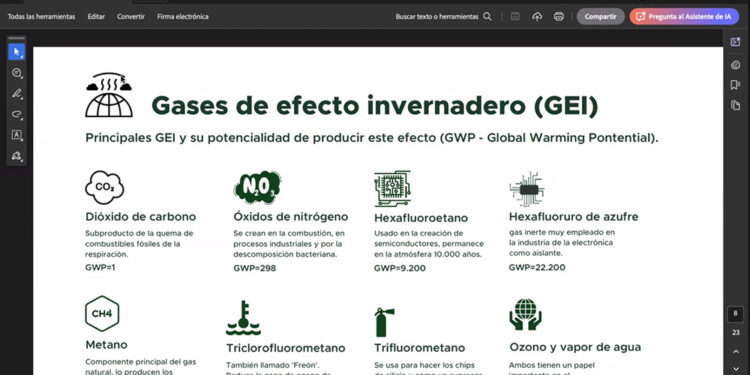Image resolution: width=750 pixels, height=375 pixels.
Task: Click Pregunta al Asistente de IA button
Action: pos(684,16)
